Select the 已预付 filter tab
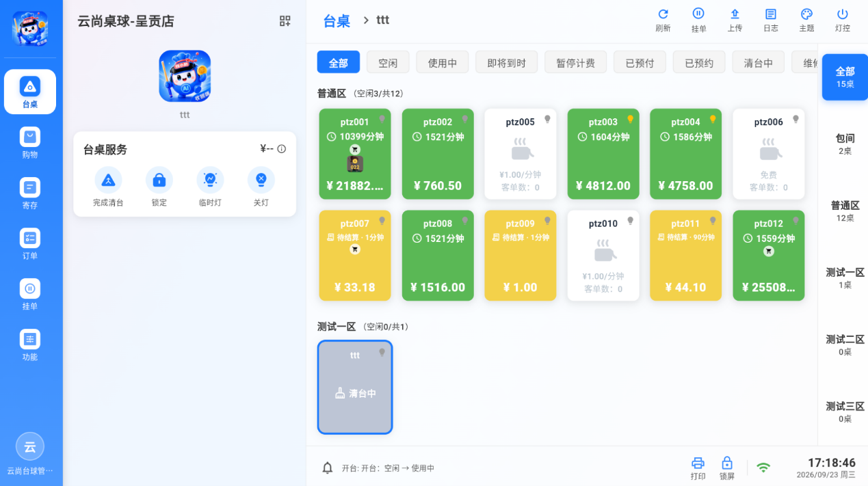 coord(640,62)
